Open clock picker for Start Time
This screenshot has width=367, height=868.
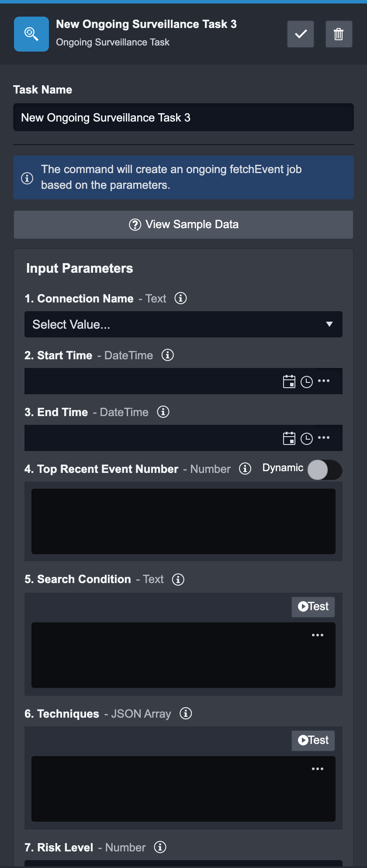[x=307, y=382]
